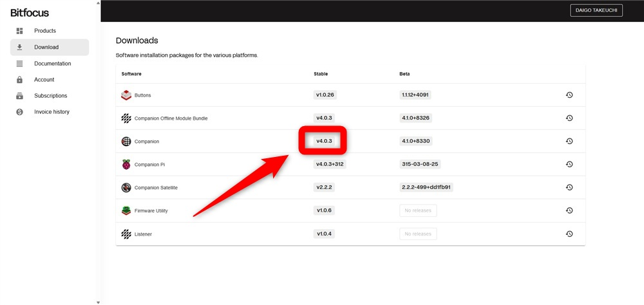Open Subscriptions from the sidebar
This screenshot has height=305, width=644.
coord(50,96)
